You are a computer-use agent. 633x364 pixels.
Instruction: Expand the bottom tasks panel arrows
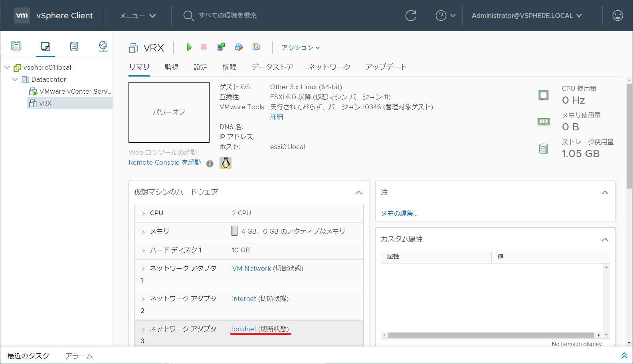tap(624, 355)
